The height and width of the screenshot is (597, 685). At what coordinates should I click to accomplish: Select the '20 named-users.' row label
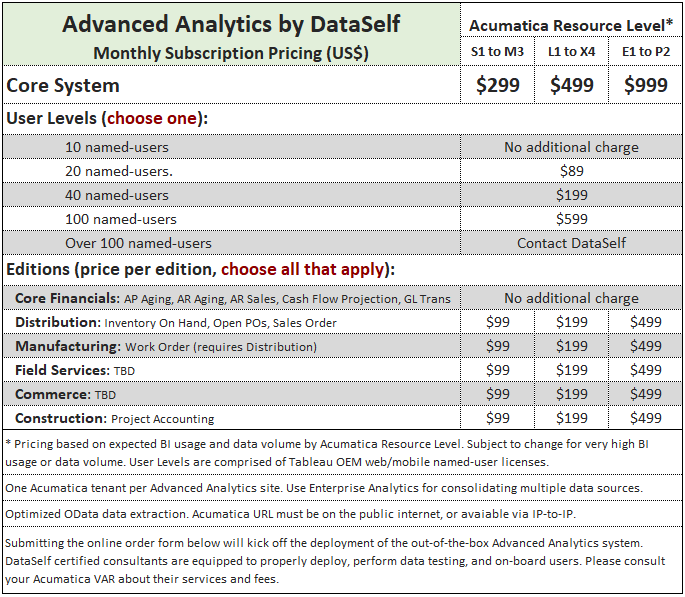tap(119, 171)
